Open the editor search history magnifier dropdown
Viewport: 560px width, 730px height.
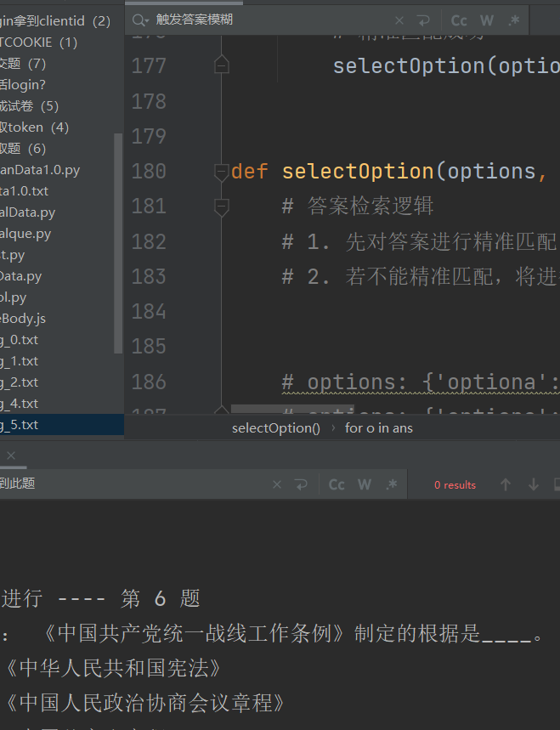click(x=140, y=20)
